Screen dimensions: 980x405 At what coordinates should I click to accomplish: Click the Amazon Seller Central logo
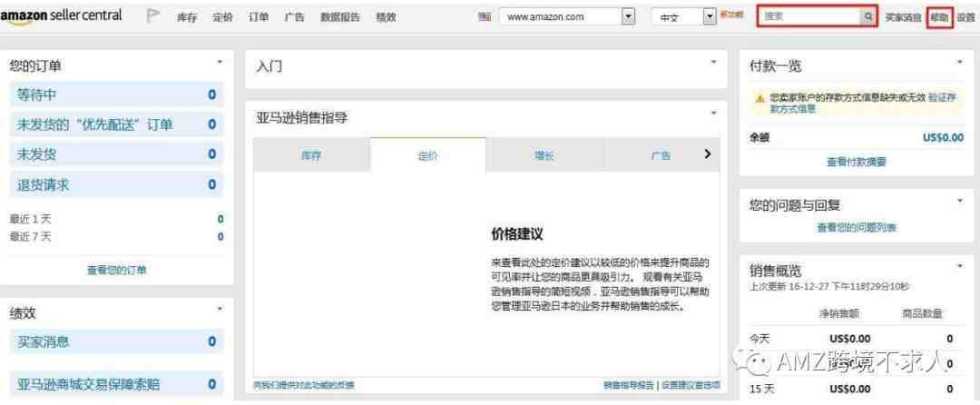pos(62,16)
